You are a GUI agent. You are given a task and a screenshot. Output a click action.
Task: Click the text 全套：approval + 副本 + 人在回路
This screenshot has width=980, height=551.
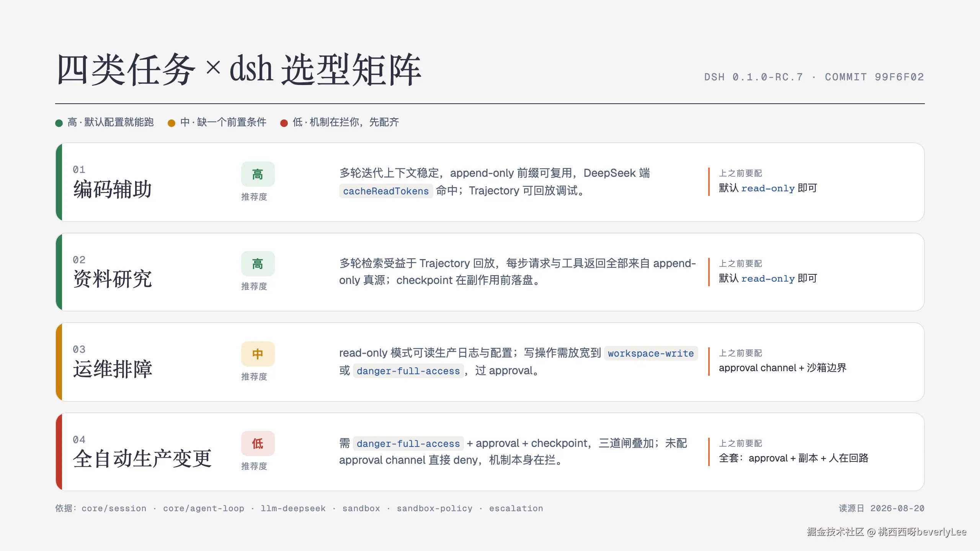[794, 458]
